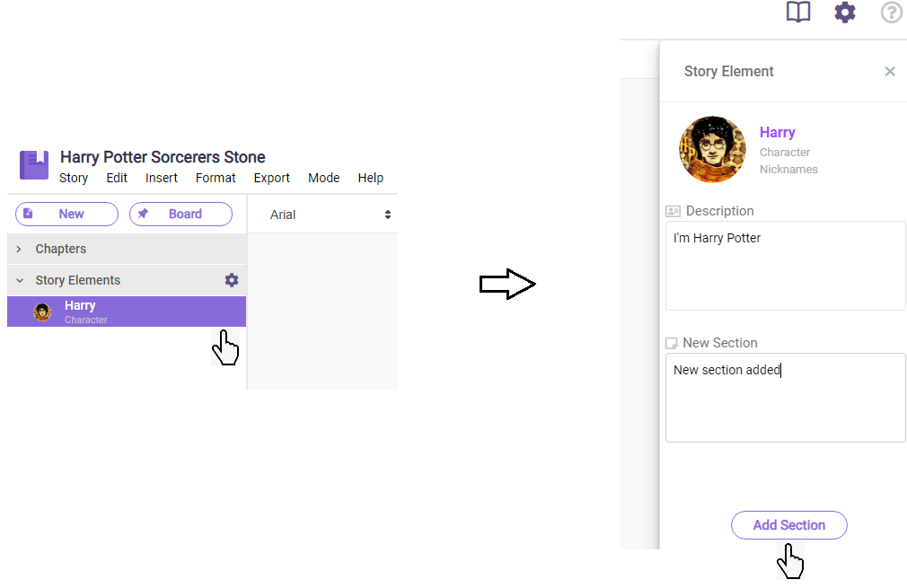Click the Add Section button
Image resolution: width=907 pixels, height=588 pixels.
788,525
